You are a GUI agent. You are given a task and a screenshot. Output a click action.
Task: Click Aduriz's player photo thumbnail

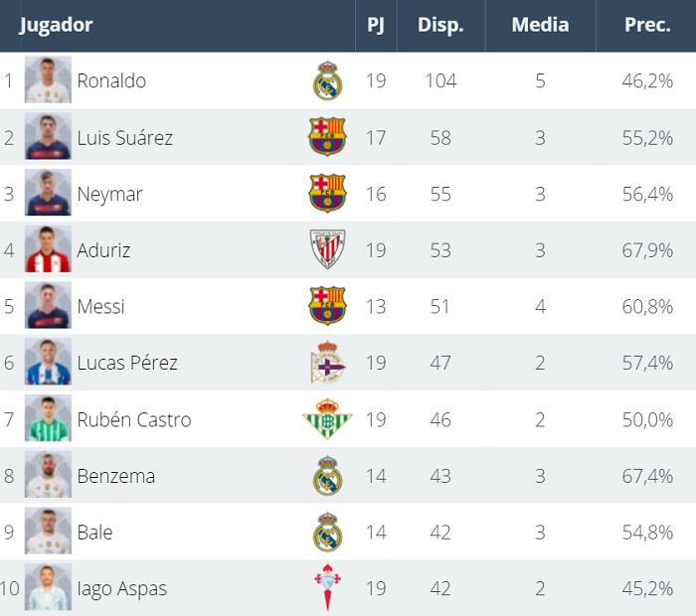tap(48, 249)
